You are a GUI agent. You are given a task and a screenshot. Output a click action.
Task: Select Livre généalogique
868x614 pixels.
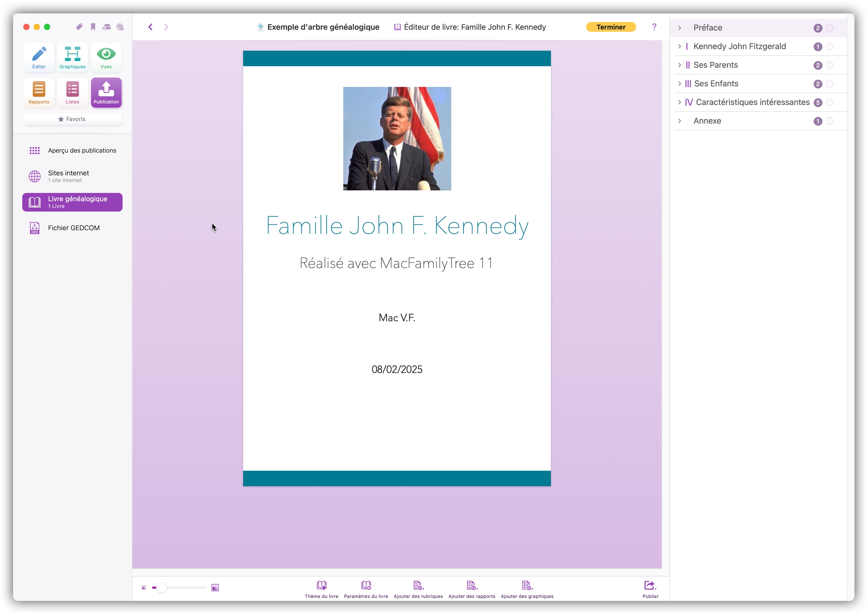pyautogui.click(x=73, y=202)
